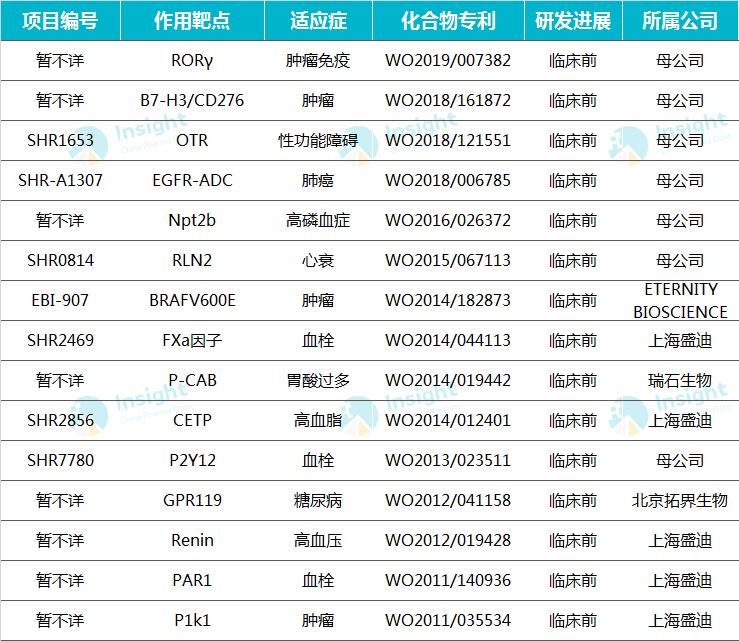This screenshot has width=739, height=641.
Task: Select project code SHR-A1307
Action: [60, 181]
